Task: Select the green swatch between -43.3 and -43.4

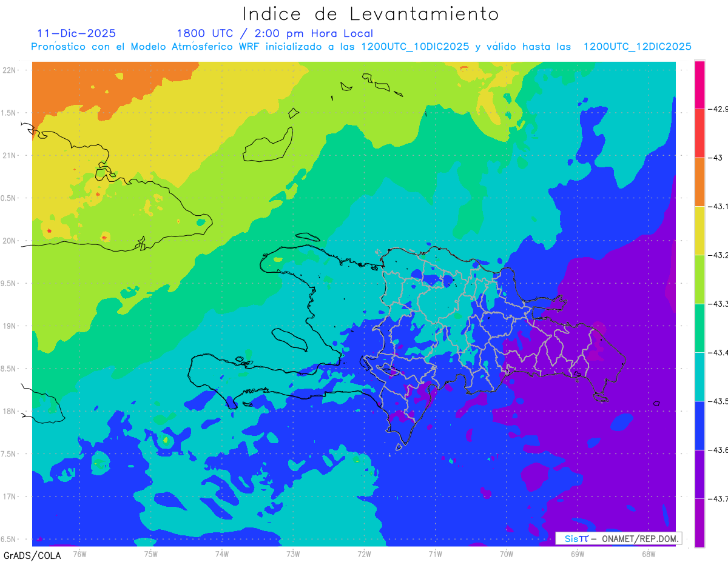Action: click(x=699, y=328)
